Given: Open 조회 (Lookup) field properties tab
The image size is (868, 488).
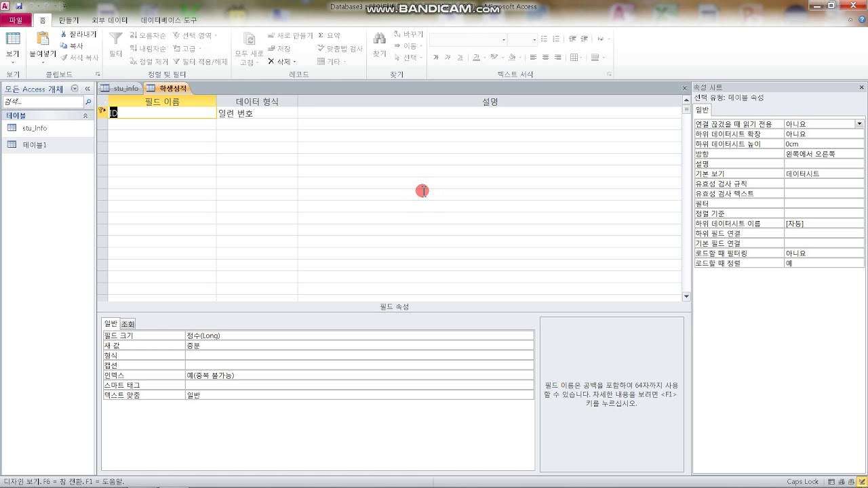Looking at the screenshot, I should pyautogui.click(x=127, y=324).
